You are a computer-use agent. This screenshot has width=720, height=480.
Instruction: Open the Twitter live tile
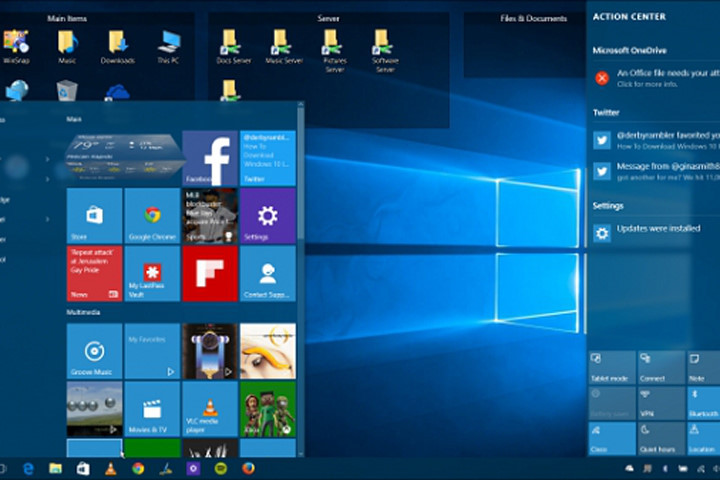268,158
